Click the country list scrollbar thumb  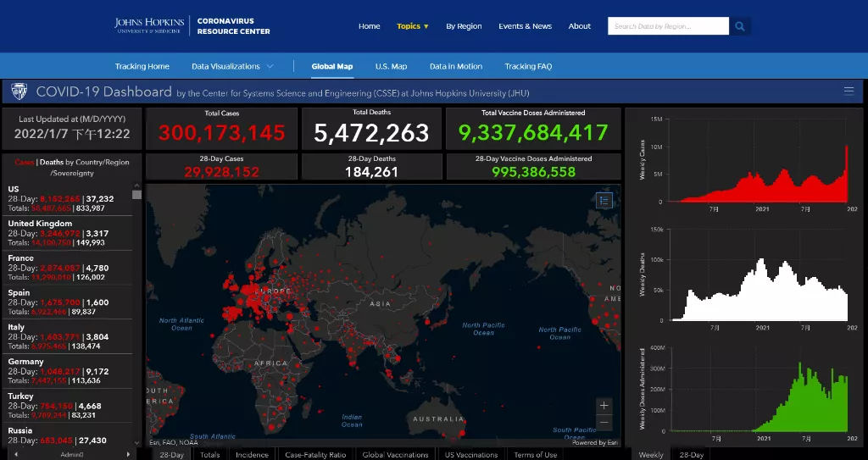(x=136, y=195)
